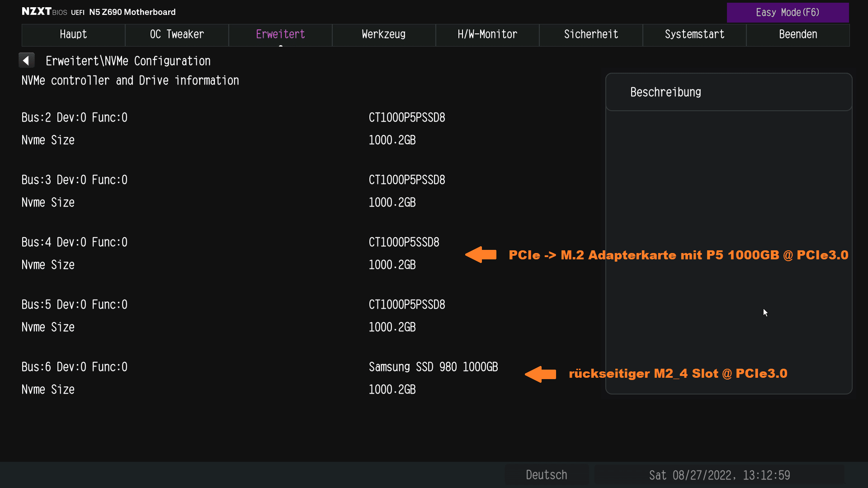Click the back arrow beside the breadcrumb
The image size is (868, 488).
(x=26, y=61)
